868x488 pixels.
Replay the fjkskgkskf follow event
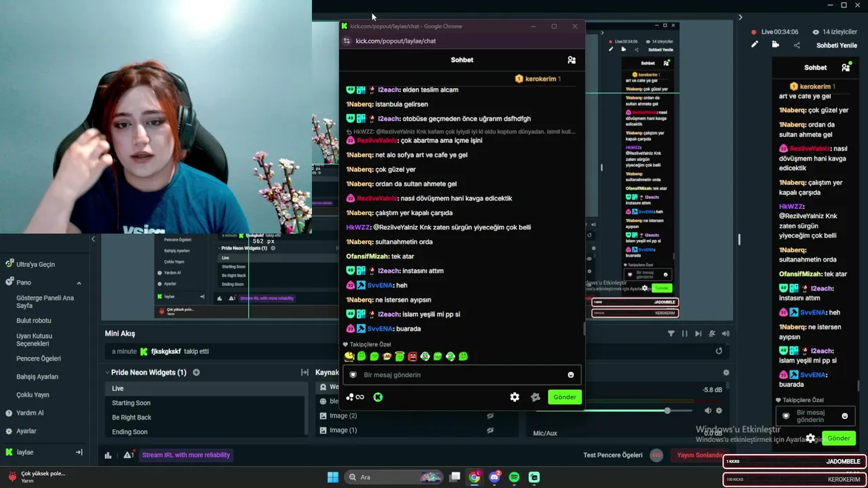point(719,351)
